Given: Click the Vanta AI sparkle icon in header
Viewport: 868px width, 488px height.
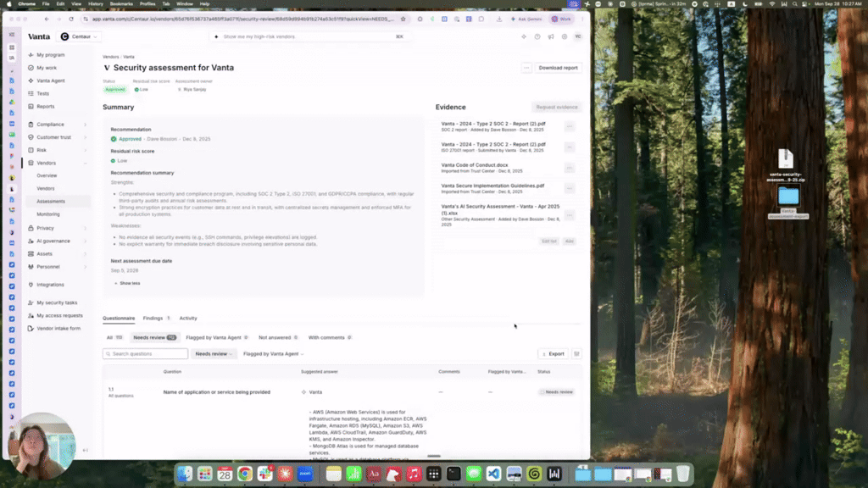Looking at the screenshot, I should pos(524,36).
